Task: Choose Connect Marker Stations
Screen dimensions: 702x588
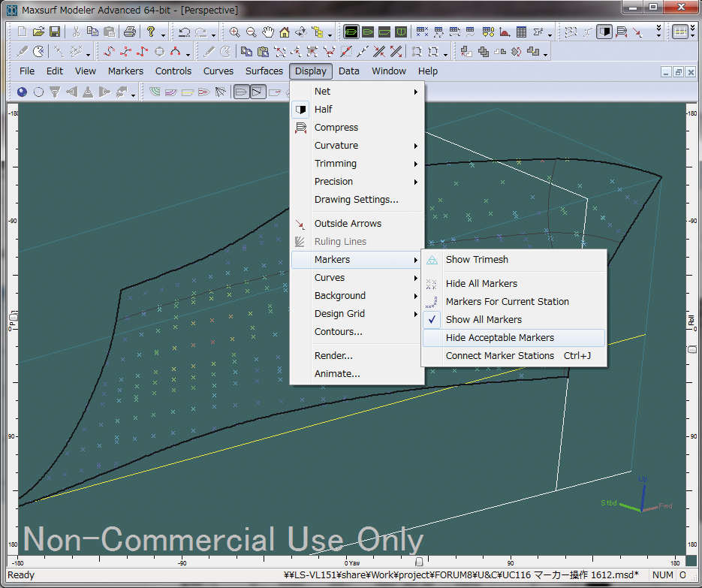Action: [514, 355]
